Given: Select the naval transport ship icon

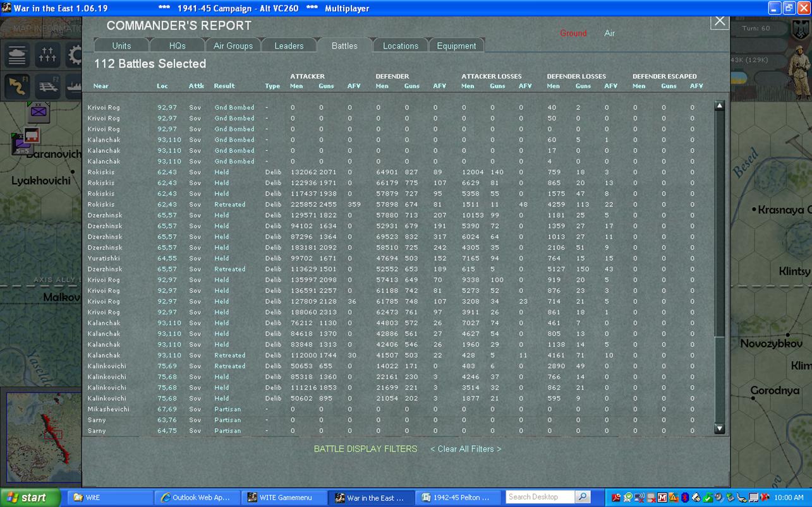Looking at the screenshot, I should (x=73, y=86).
